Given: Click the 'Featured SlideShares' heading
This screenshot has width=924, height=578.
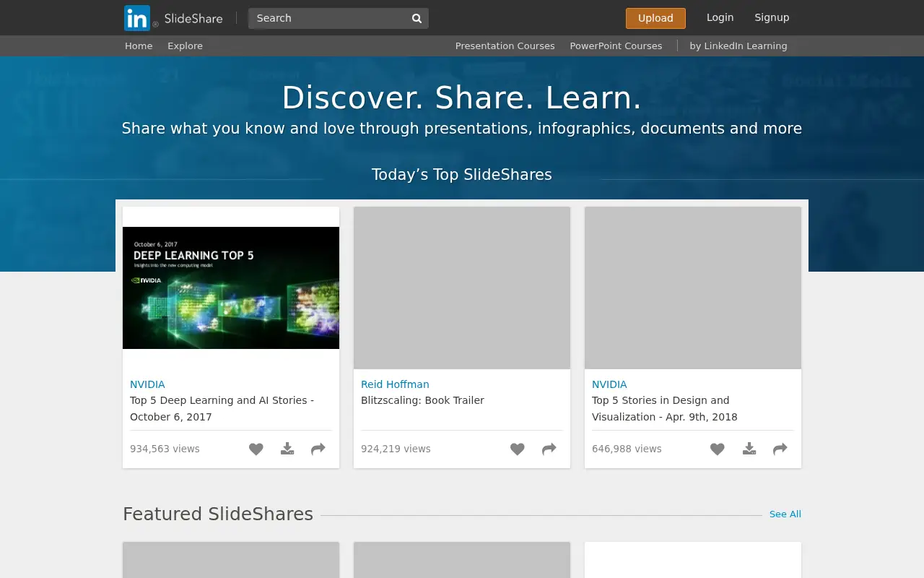Looking at the screenshot, I should [x=218, y=514].
